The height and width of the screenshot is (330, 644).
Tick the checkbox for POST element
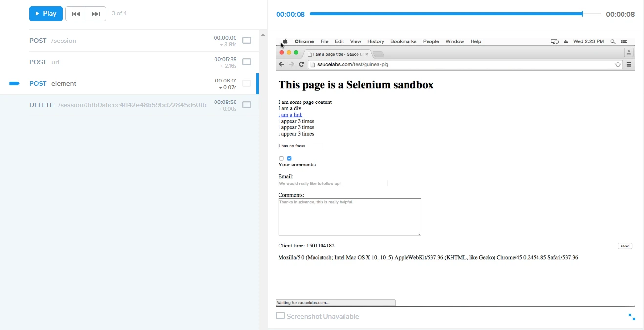click(247, 83)
